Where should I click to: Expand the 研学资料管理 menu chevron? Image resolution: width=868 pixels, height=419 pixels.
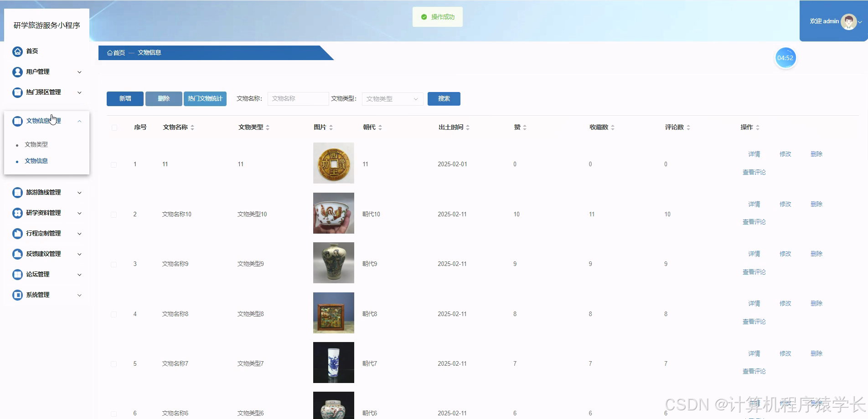(x=79, y=213)
